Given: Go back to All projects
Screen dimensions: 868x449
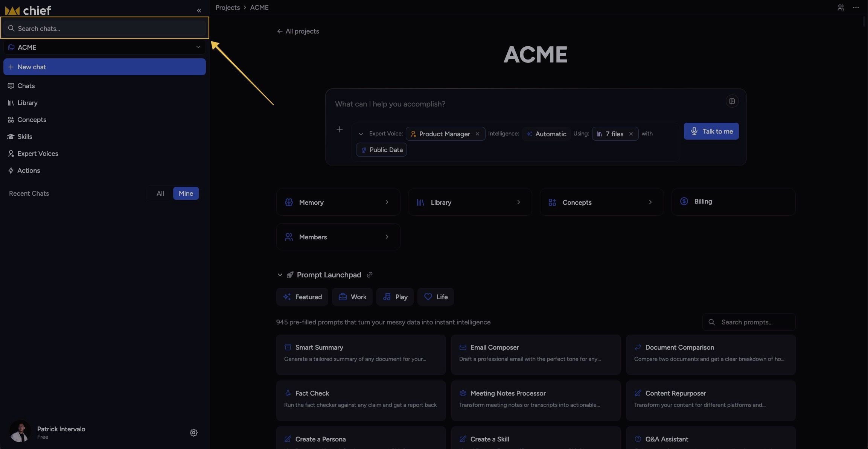Looking at the screenshot, I should pos(298,31).
